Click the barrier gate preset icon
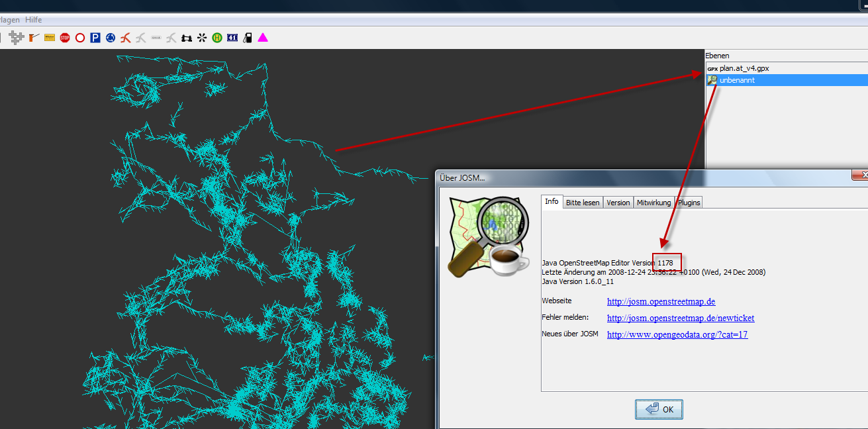This screenshot has width=868, height=429. tap(34, 38)
